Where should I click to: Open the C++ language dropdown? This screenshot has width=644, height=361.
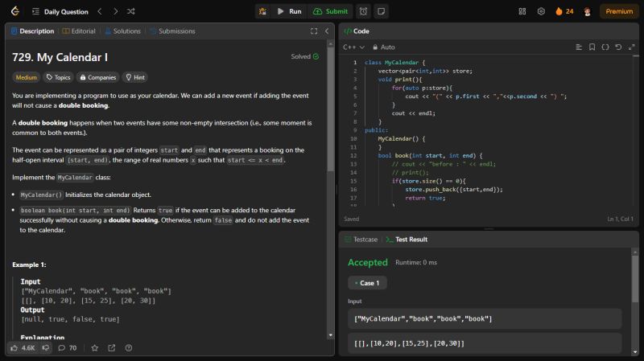[x=353, y=47]
